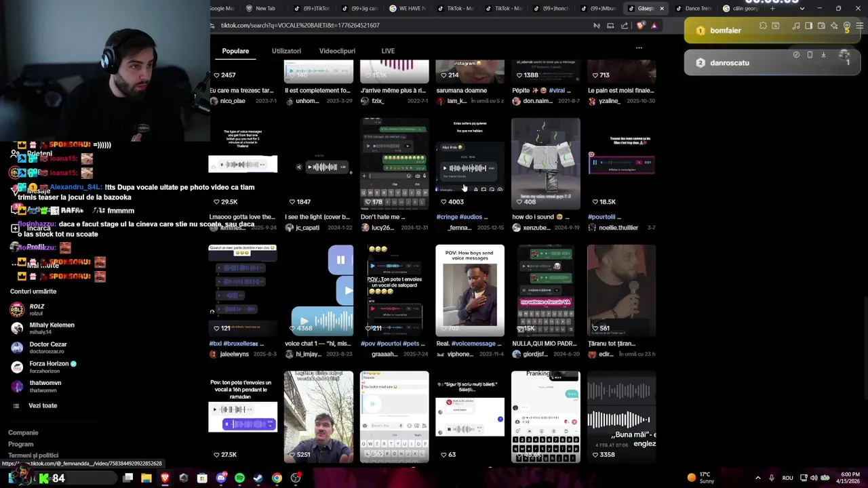Switch to the Utilizatori tab
Viewport: 868px width, 488px height.
point(286,51)
